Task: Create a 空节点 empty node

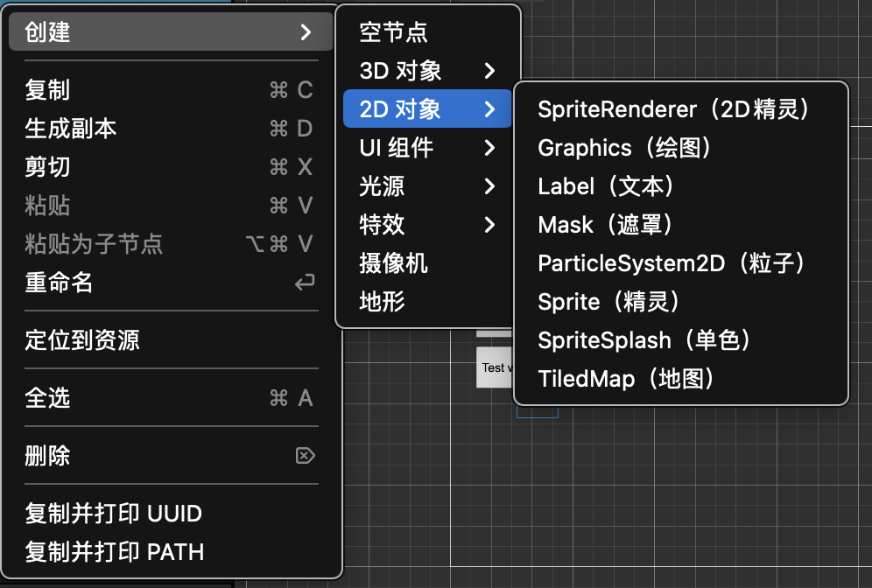Action: tap(427, 31)
